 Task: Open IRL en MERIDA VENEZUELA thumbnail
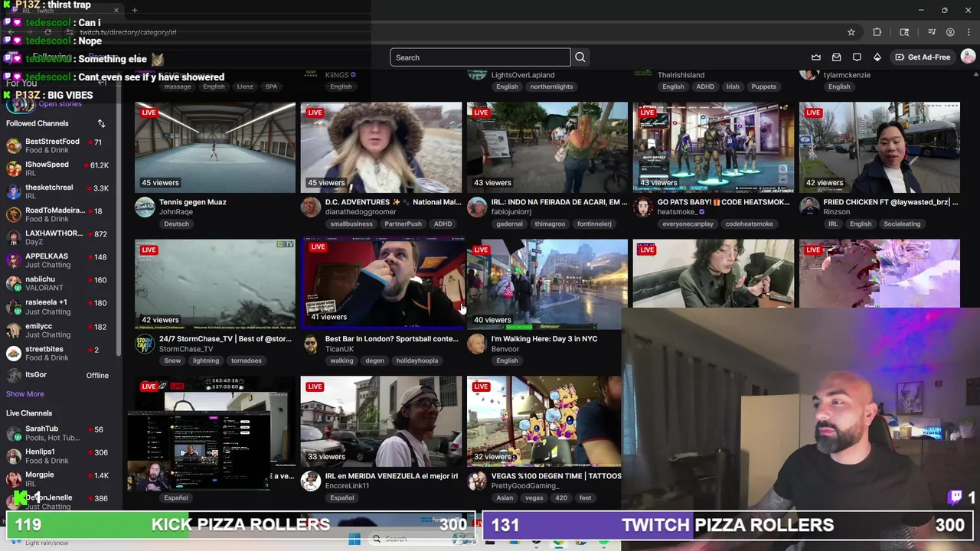(381, 422)
